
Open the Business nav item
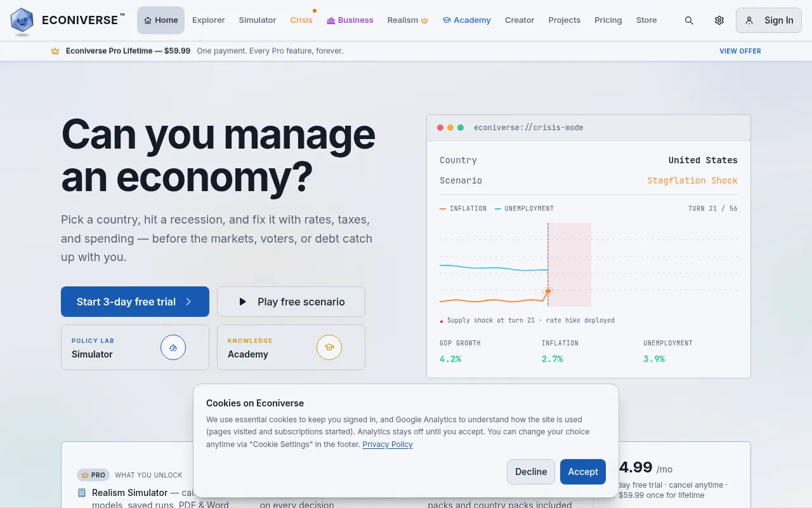[x=350, y=20]
